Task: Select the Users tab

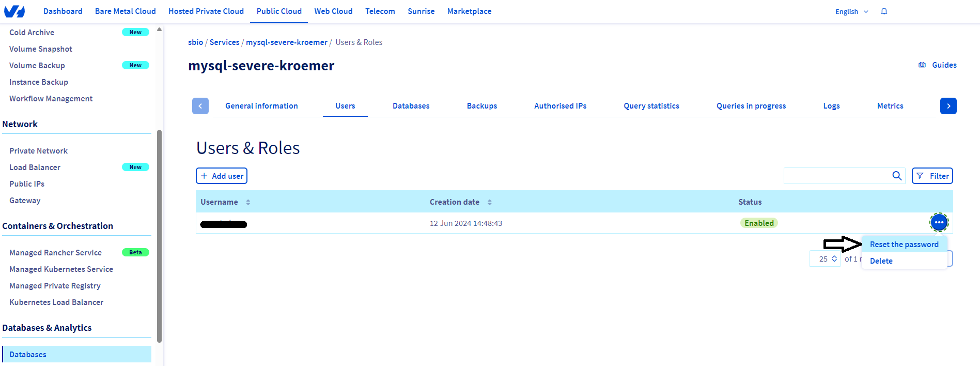Action: (345, 106)
